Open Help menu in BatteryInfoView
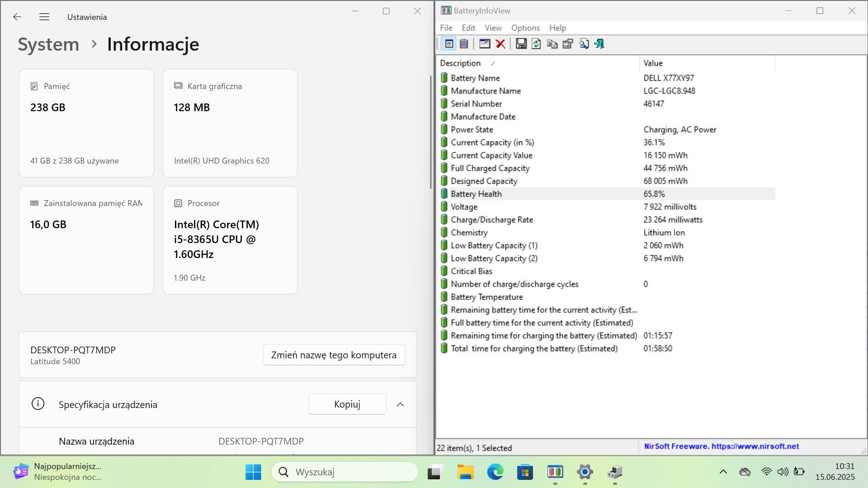The width and height of the screenshot is (868, 488). click(x=557, y=28)
